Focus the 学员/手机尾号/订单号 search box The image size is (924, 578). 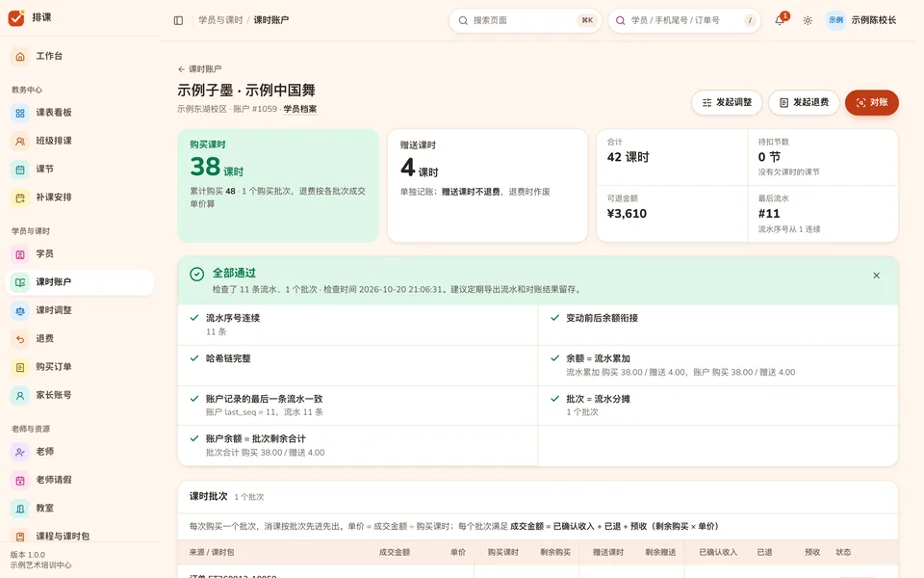click(x=684, y=20)
